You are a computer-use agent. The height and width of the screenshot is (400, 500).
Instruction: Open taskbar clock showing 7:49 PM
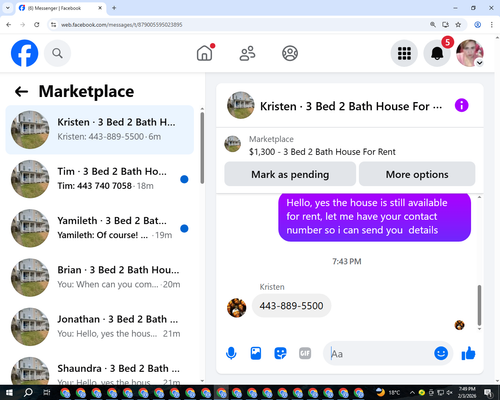(467, 393)
